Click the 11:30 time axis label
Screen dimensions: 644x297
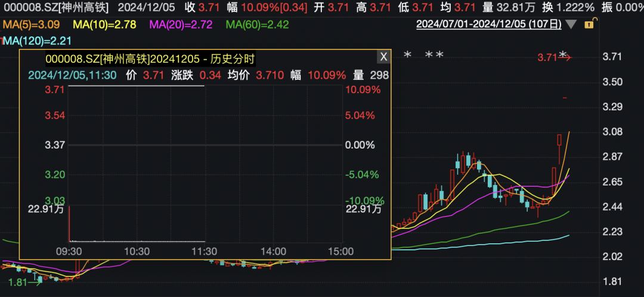pos(205,251)
